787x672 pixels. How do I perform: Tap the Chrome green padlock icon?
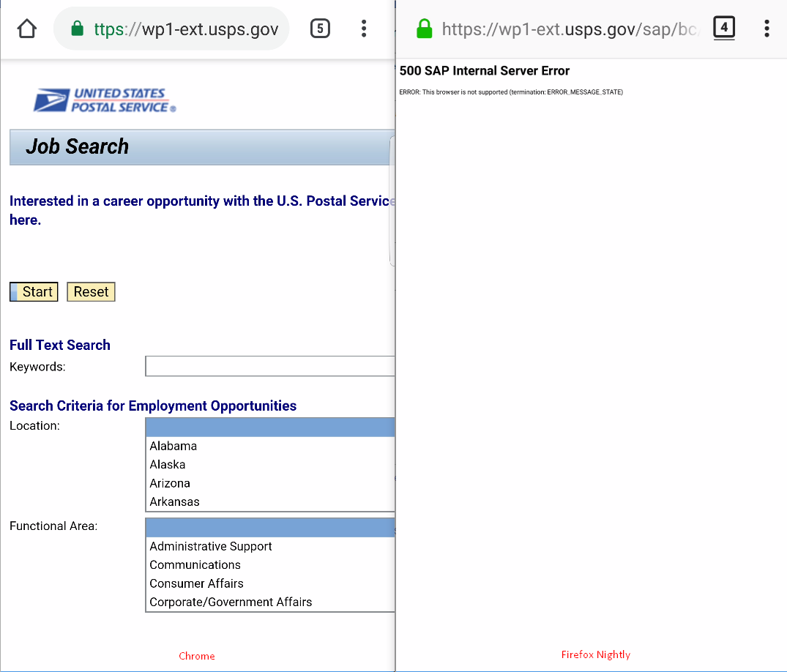point(78,29)
